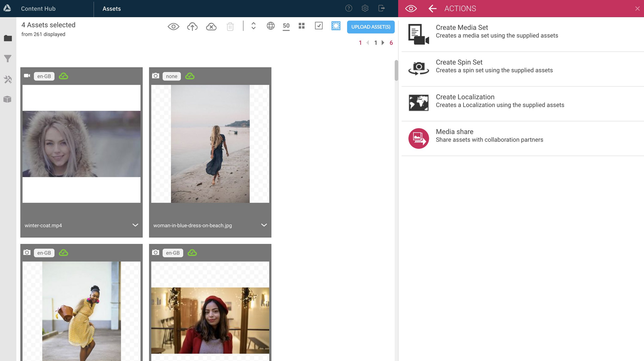The height and width of the screenshot is (361, 644).
Task: Click en-GB tag on red beret card
Action: point(173,253)
